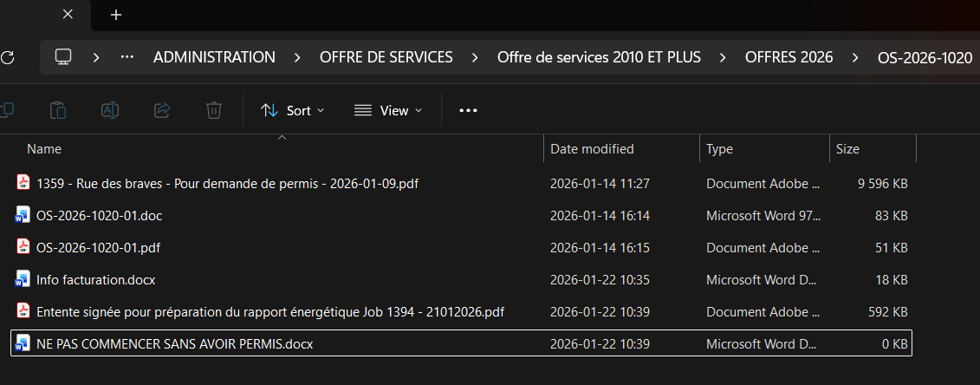This screenshot has width=980, height=385.
Task: Navigate to ADMINISTRATION in the breadcrumb
Action: coord(214,57)
